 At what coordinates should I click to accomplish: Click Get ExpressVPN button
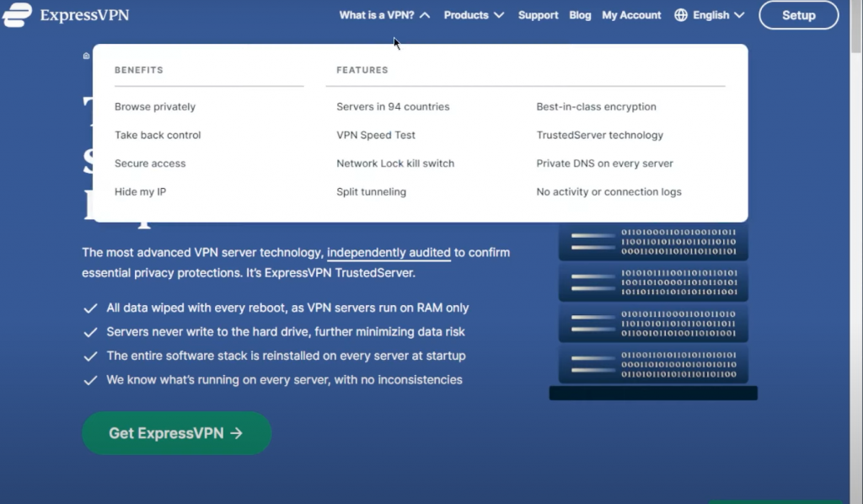tap(177, 433)
